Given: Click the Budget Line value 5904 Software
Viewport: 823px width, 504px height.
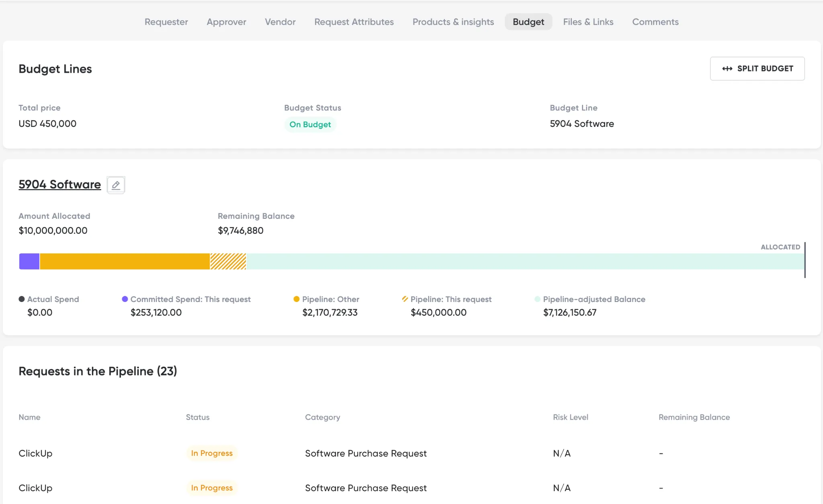Looking at the screenshot, I should 582,124.
